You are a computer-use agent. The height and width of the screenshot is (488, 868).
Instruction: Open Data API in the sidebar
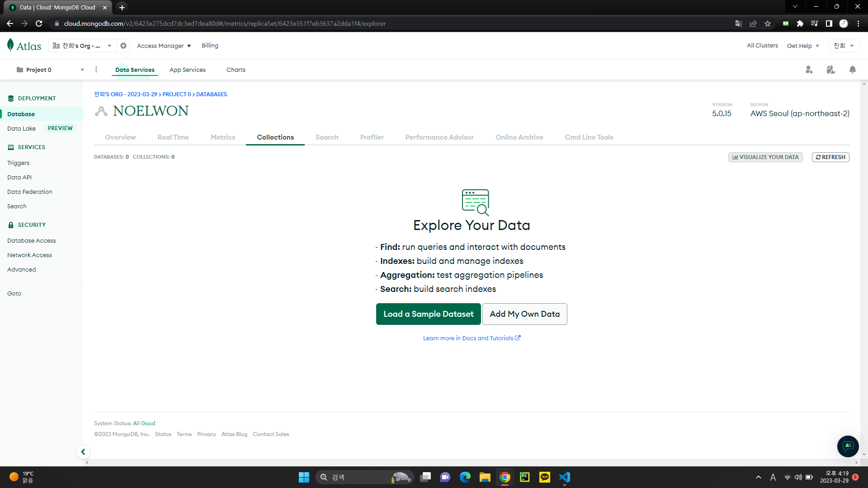point(19,177)
